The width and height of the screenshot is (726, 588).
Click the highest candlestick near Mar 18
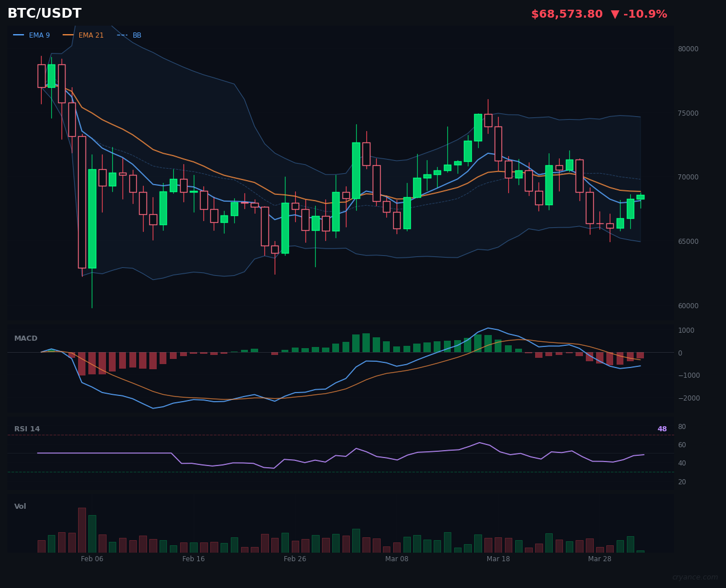(x=488, y=120)
